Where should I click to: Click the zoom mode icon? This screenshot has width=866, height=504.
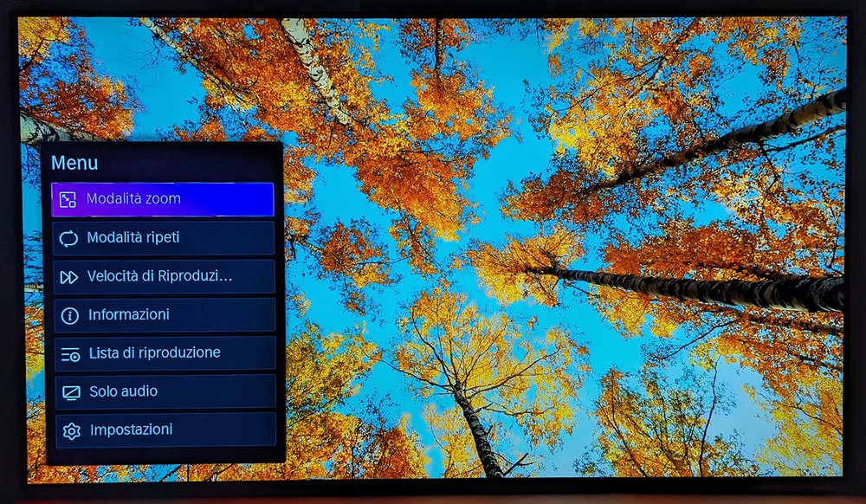pos(68,199)
